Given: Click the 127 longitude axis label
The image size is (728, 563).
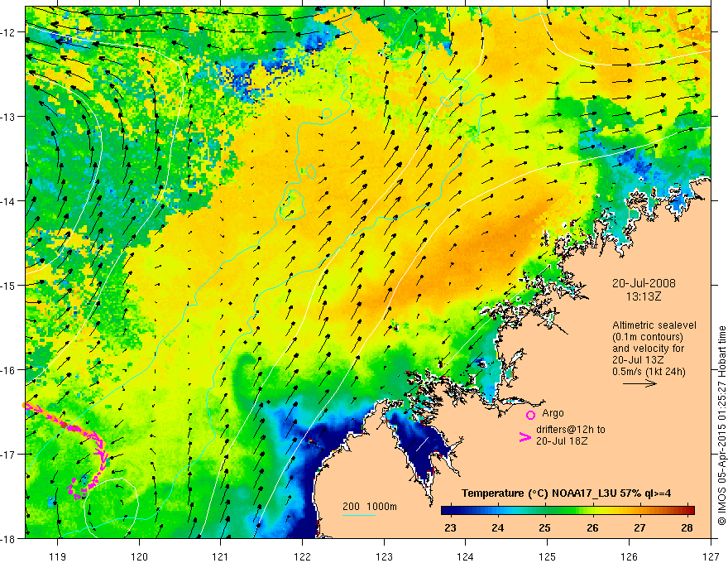Looking at the screenshot, I should [711, 556].
